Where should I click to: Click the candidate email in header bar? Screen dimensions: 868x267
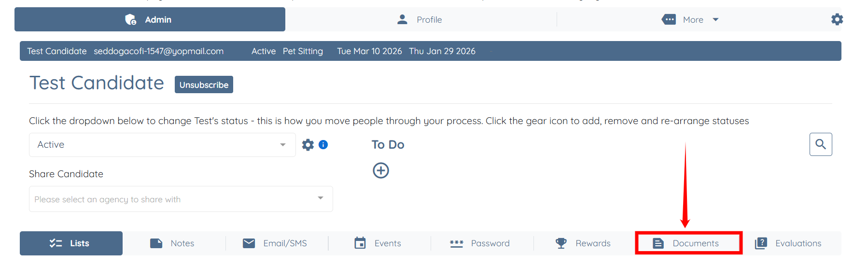[158, 51]
